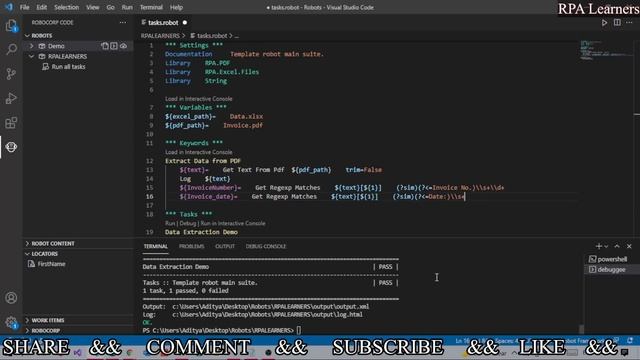Image resolution: width=640 pixels, height=360 pixels.
Task: Switch to the DEBUG CONSOLE tab
Action: pos(266,247)
